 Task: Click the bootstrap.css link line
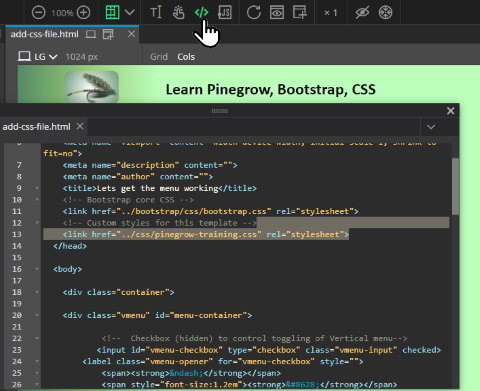[211, 211]
